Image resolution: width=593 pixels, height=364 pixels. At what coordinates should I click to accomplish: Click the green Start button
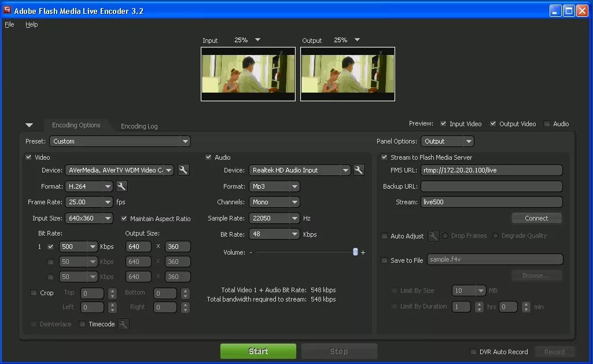[258, 351]
